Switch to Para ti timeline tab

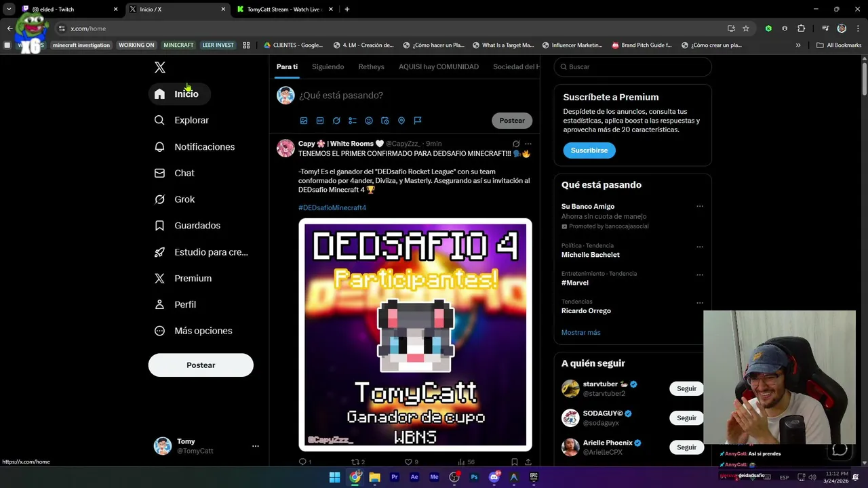pos(287,67)
